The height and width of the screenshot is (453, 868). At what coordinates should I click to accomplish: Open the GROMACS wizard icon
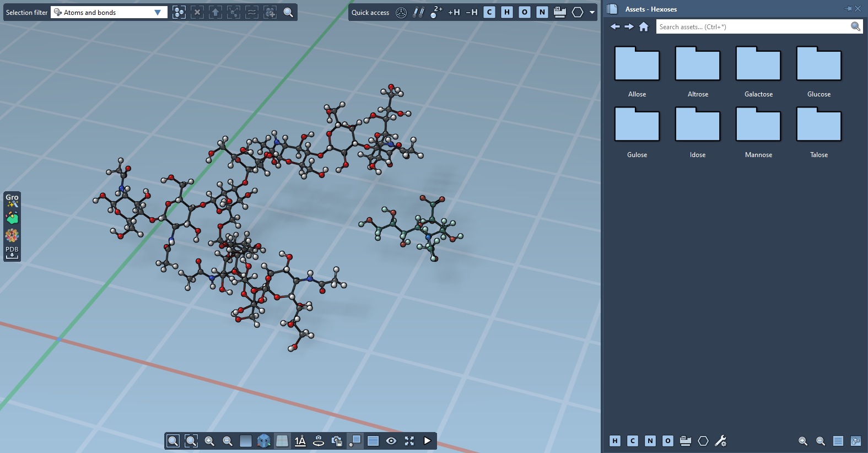[x=12, y=200]
